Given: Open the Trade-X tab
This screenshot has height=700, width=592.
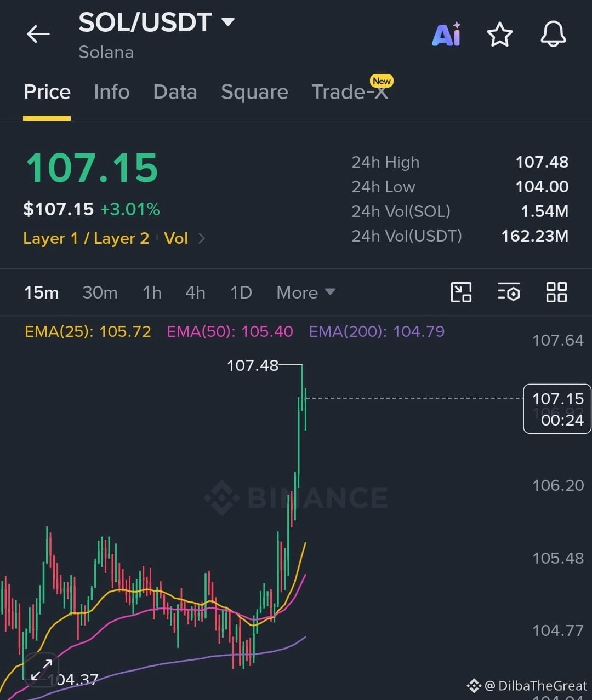Looking at the screenshot, I should click(x=350, y=92).
